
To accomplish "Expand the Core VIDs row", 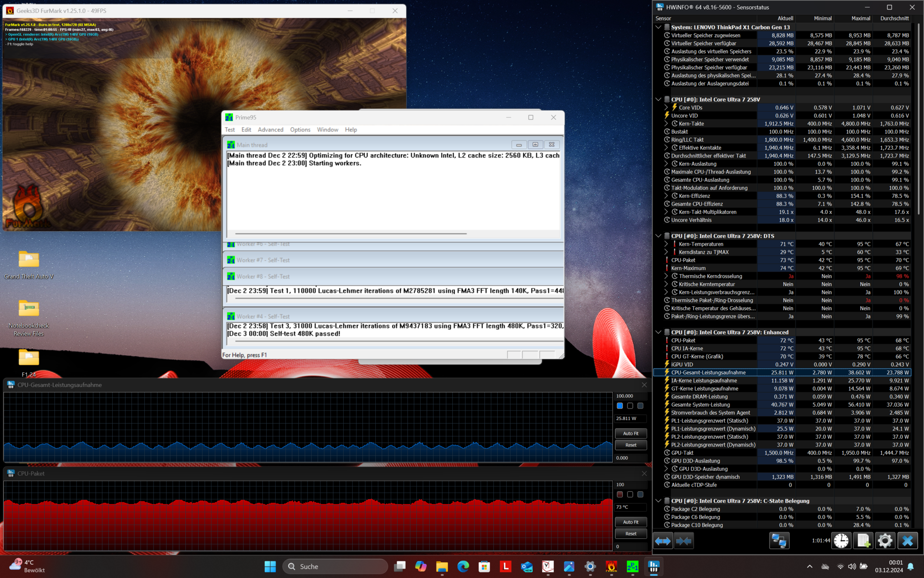I will [666, 107].
